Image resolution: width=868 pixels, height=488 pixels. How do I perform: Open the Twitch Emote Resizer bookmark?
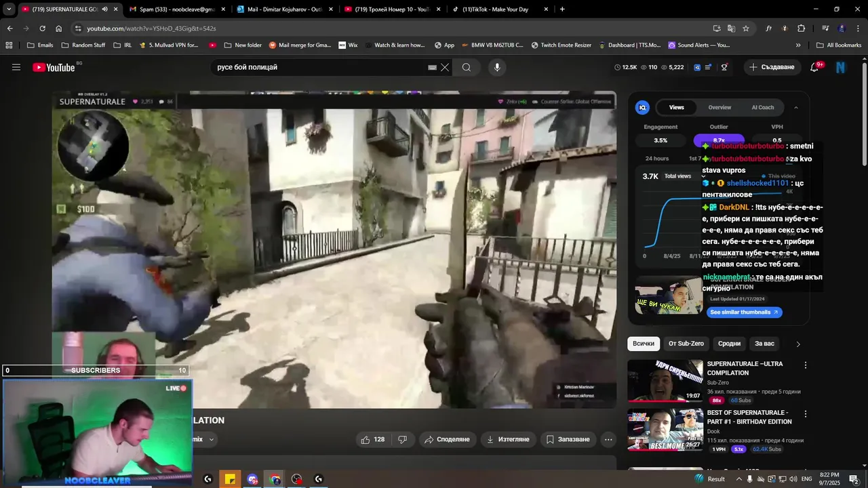[561, 45]
